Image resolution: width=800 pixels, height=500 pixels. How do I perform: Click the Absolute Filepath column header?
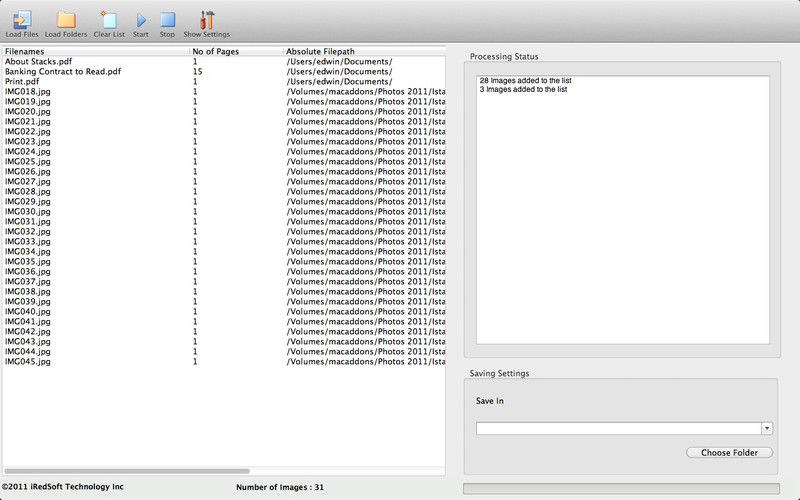pos(364,51)
